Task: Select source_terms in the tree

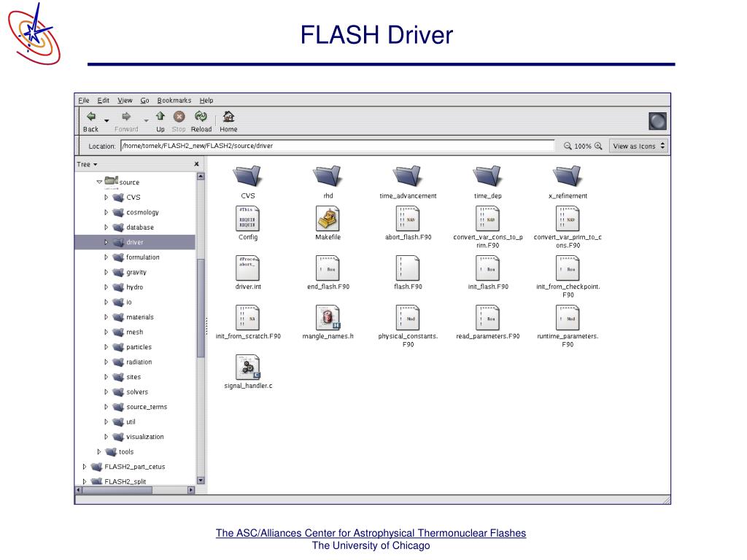Action: (x=146, y=407)
